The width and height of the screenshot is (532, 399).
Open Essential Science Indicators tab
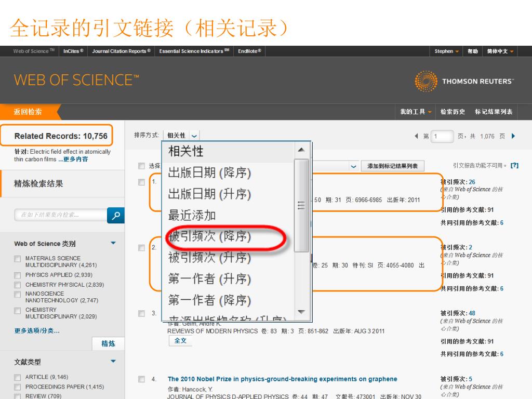click(x=194, y=51)
